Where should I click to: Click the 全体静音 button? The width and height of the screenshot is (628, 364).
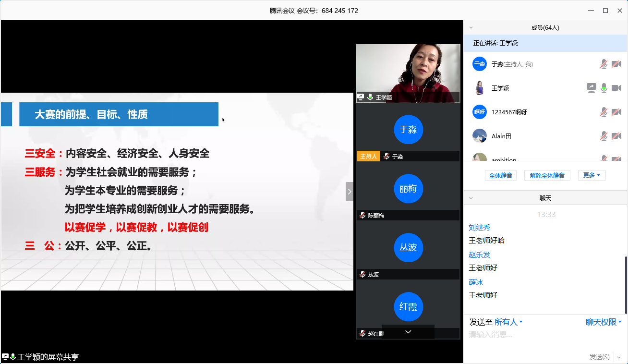tap(501, 175)
